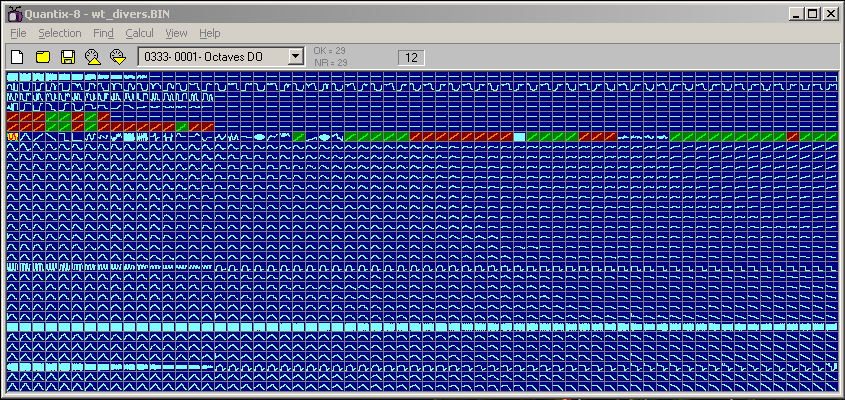Open the Find menu
Viewport: 845px width, 400px height.
(x=103, y=33)
